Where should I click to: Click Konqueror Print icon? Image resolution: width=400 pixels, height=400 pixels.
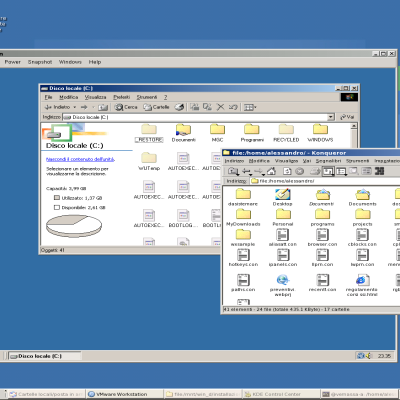click(x=315, y=171)
